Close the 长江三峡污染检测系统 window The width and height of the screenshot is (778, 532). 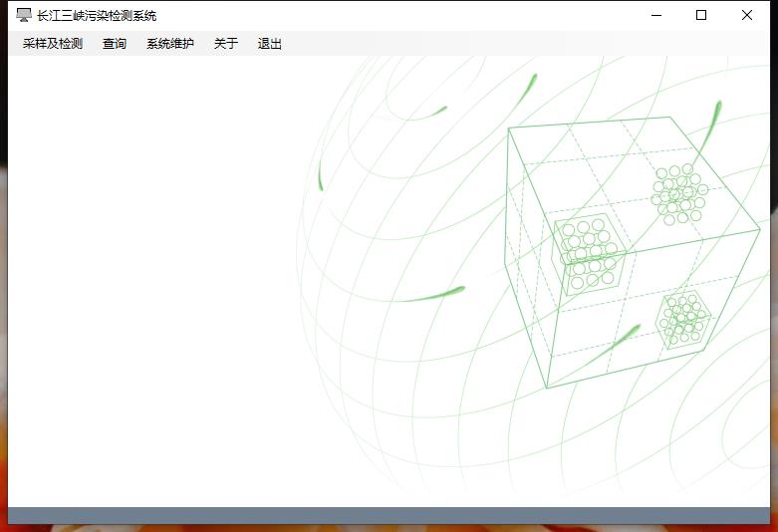[x=747, y=15]
